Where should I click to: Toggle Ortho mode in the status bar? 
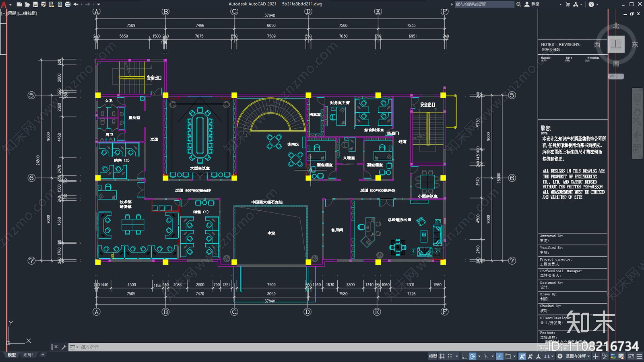tap(464, 356)
